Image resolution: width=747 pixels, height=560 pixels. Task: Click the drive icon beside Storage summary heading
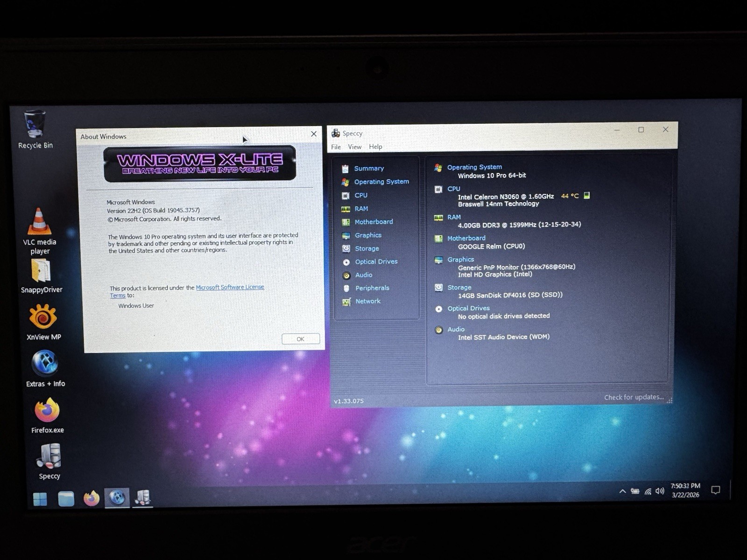click(x=438, y=287)
